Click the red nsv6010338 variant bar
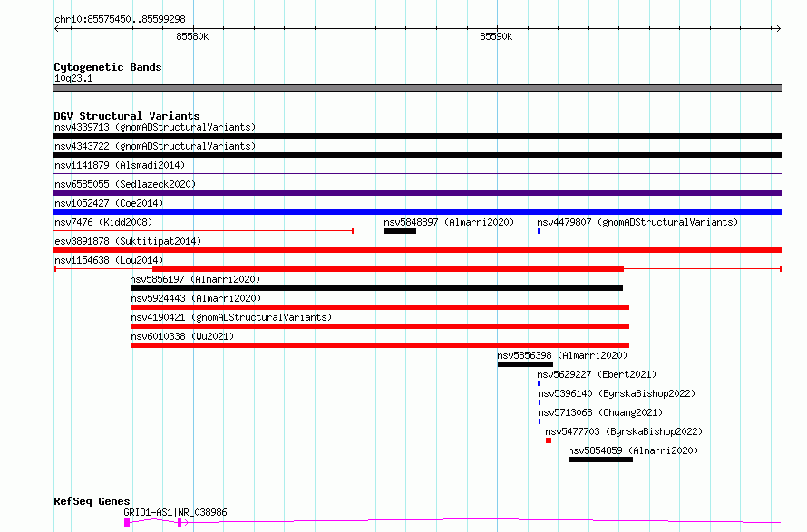This screenshot has width=807, height=532. (x=380, y=345)
